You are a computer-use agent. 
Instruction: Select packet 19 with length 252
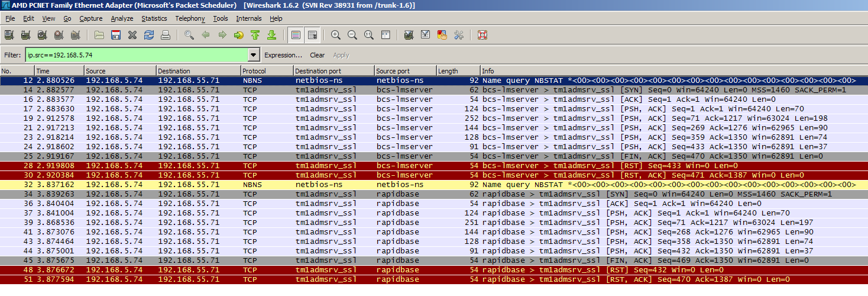click(434, 118)
